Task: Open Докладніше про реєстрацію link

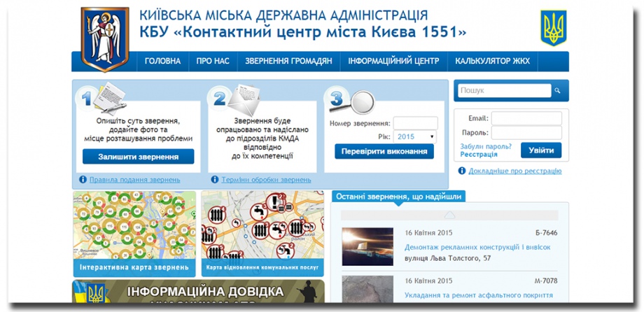Action: 515,171
